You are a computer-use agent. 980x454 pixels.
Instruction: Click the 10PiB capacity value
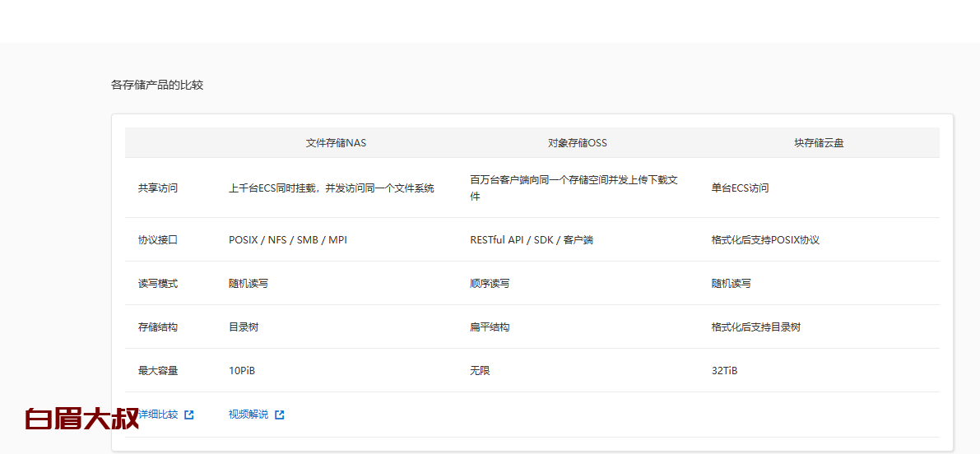pyautogui.click(x=242, y=371)
